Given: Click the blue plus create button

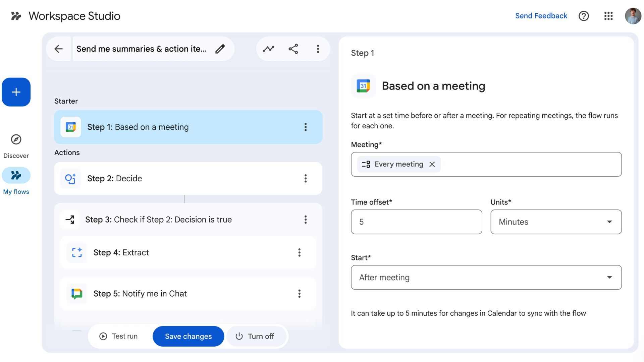Looking at the screenshot, I should pos(16,92).
